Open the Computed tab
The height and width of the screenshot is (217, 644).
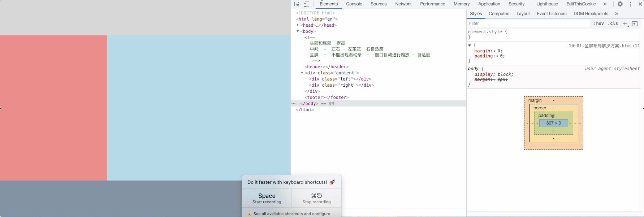pyautogui.click(x=499, y=14)
